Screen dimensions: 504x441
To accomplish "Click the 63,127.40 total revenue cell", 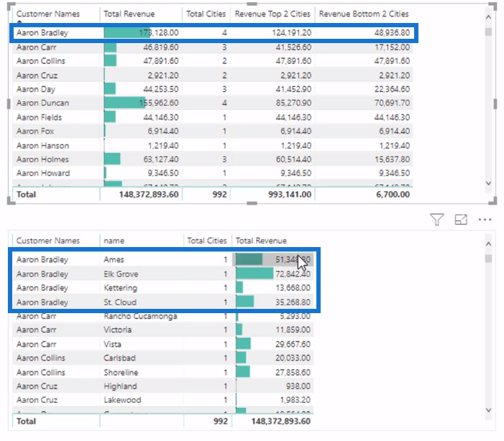I will click(x=161, y=159).
